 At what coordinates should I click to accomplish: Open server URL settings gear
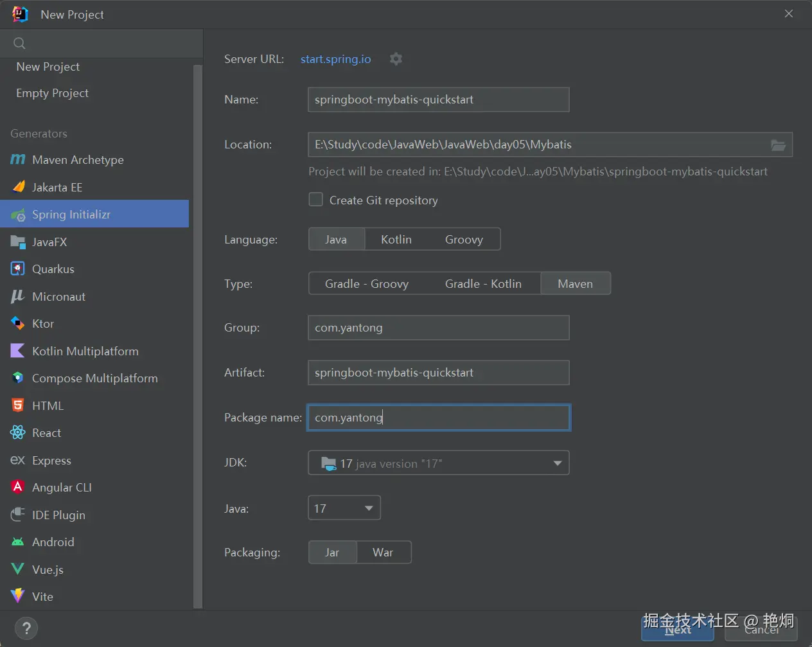pyautogui.click(x=396, y=59)
